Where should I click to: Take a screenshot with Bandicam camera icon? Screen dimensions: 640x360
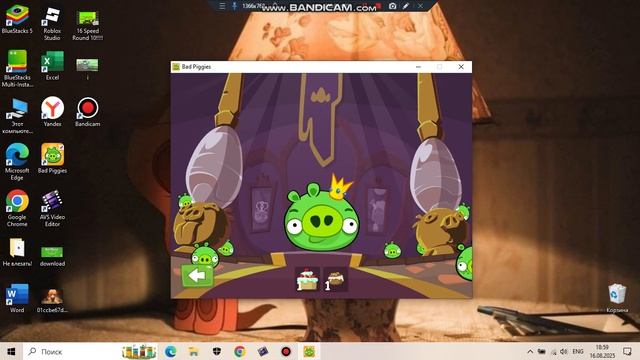click(392, 6)
